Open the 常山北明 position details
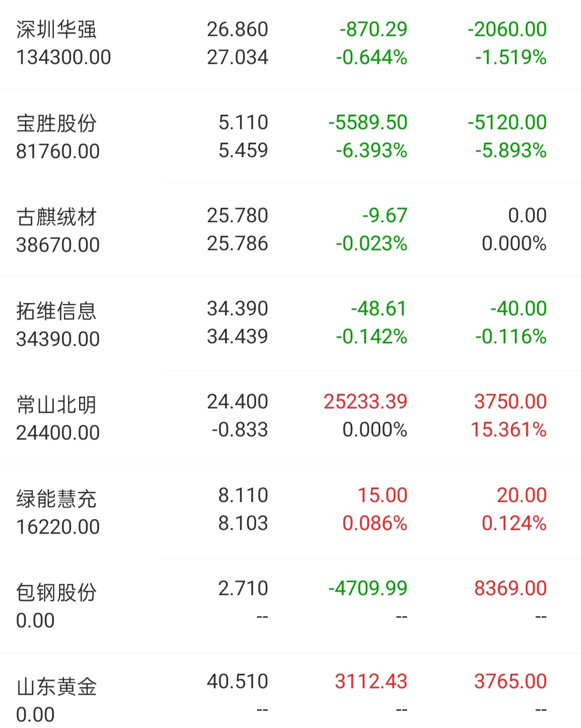This screenshot has height=728, width=581. click(x=290, y=417)
